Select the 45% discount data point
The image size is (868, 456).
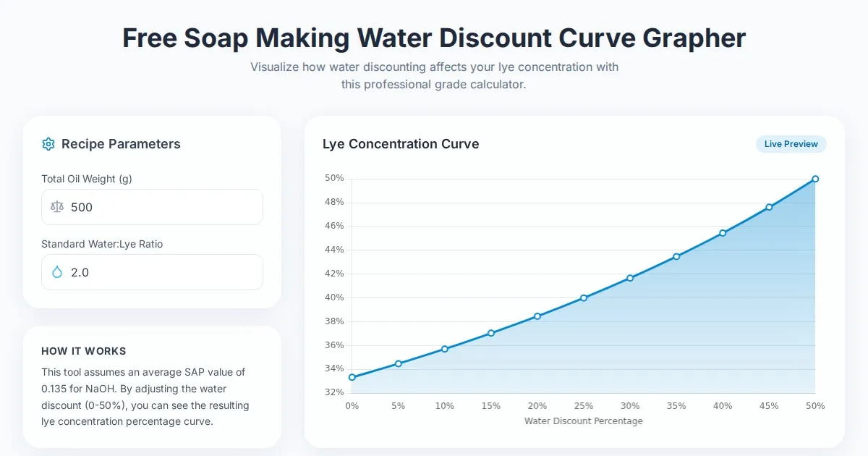(x=769, y=207)
